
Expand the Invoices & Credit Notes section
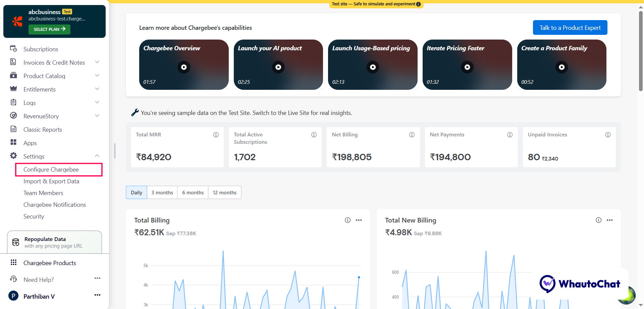97,62
